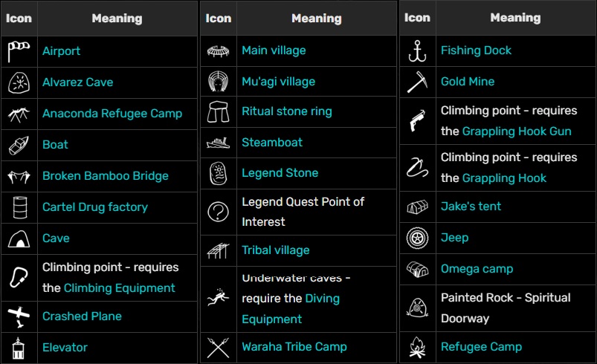Open the Anaconda Refugee Camp link
597x364 pixels.
[112, 114]
